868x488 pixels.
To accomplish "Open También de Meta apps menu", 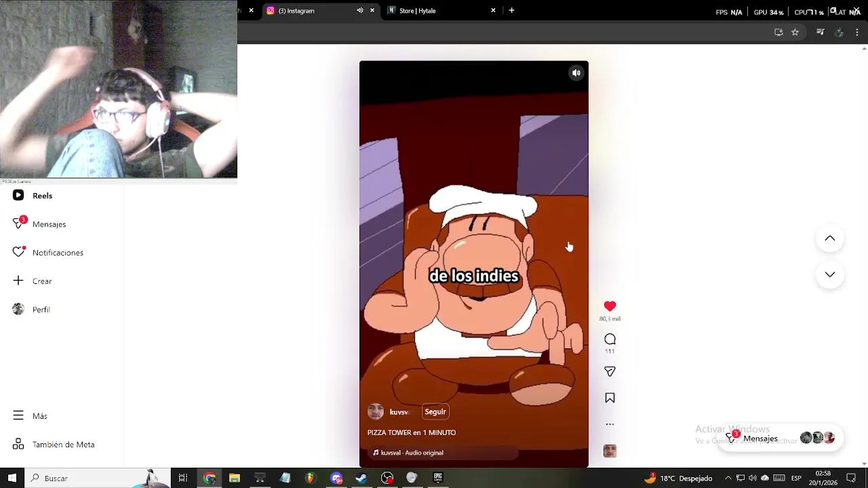I will coord(54,445).
